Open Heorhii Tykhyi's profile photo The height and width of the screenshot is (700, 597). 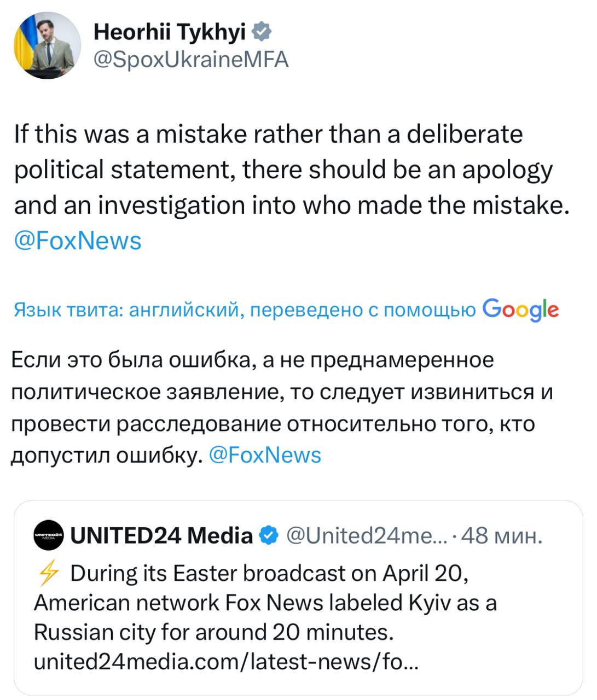[x=47, y=46]
